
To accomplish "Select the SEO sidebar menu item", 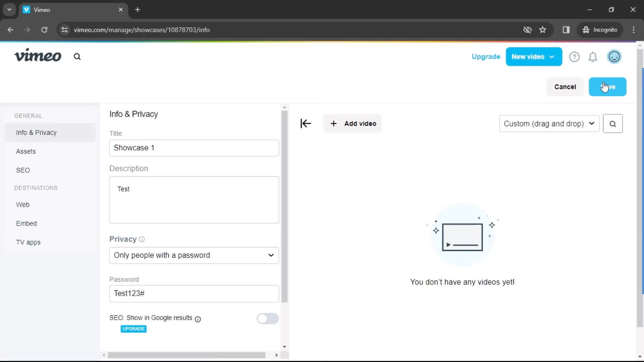I will (22, 170).
